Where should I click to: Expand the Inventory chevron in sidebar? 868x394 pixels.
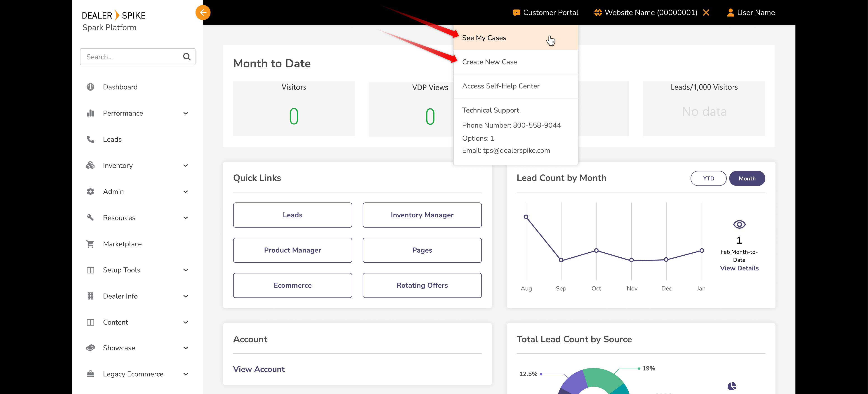click(x=185, y=166)
